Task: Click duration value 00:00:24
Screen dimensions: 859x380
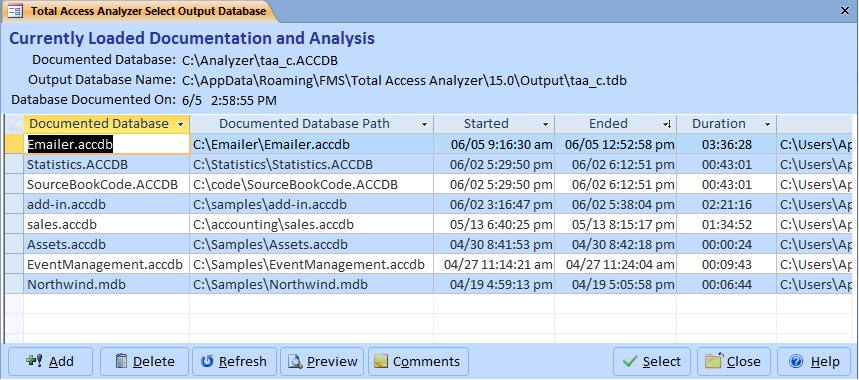Action: pos(727,245)
